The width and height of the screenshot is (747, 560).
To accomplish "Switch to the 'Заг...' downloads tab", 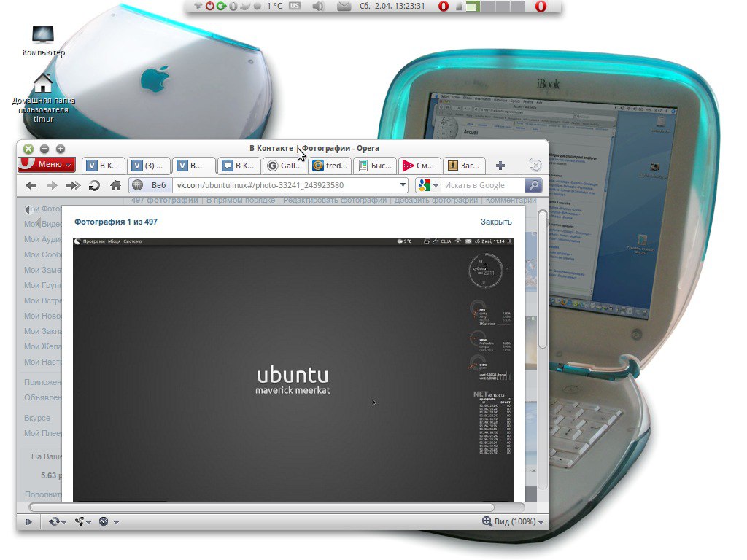I will [464, 166].
